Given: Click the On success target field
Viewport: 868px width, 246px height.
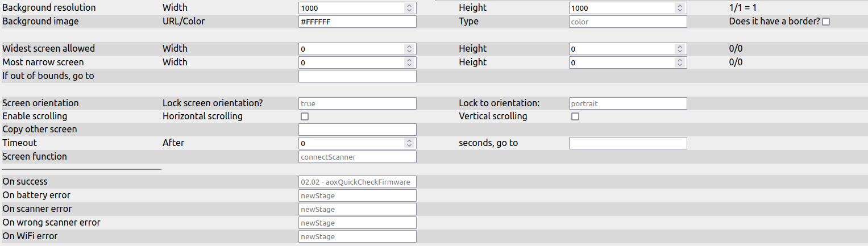Looking at the screenshot, I should coord(357,182).
